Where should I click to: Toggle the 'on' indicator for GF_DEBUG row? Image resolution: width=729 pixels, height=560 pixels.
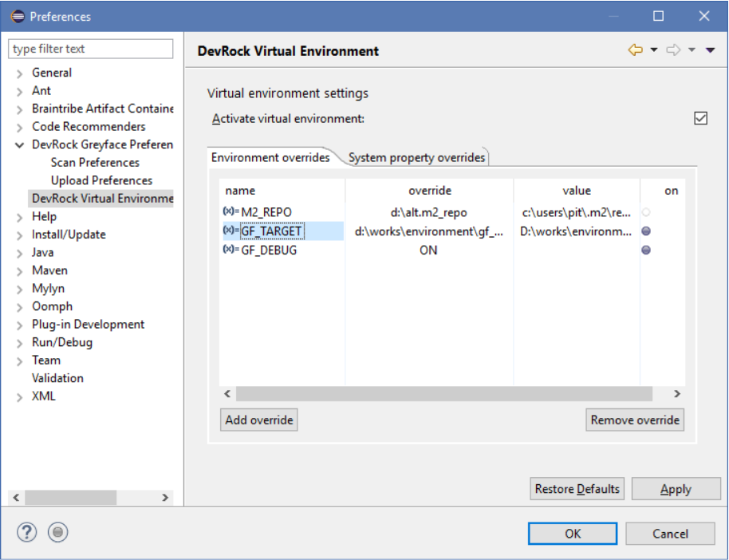(646, 250)
